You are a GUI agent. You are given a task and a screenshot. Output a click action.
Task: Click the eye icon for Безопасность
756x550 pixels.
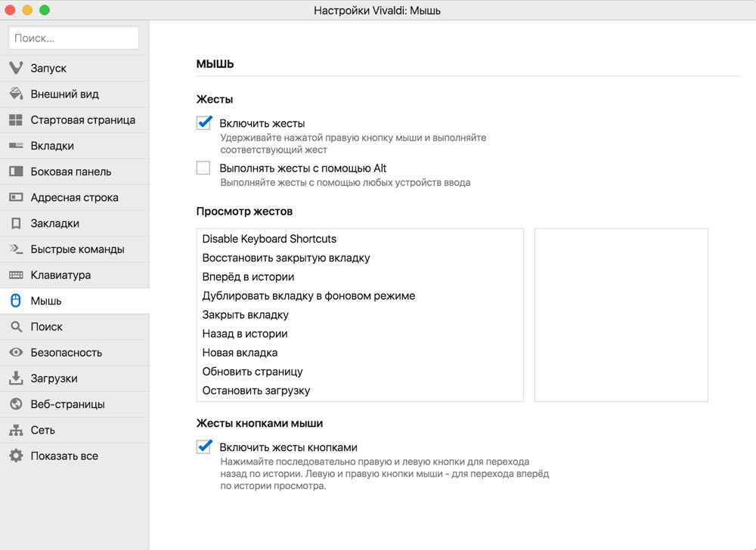click(x=16, y=352)
